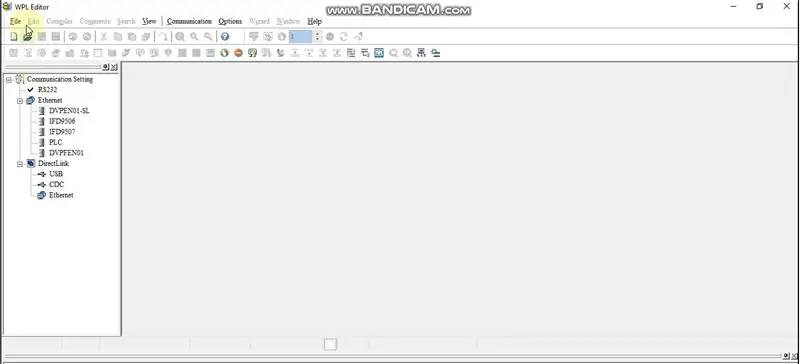Click the station number input field
The height and width of the screenshot is (364, 800).
coord(301,37)
